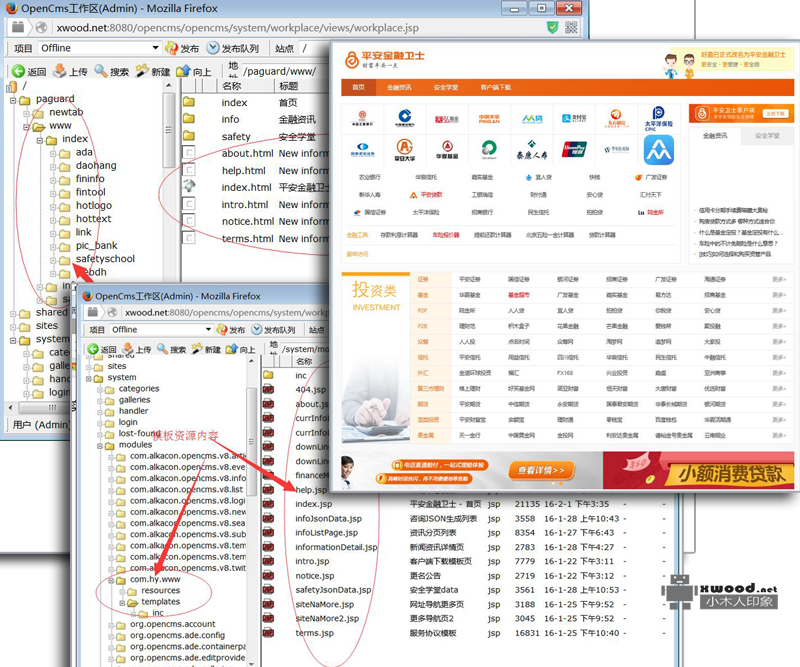This screenshot has width=800, height=667.
Task: Click the 太平洋保险 CPIC logo on the website
Action: [658, 118]
